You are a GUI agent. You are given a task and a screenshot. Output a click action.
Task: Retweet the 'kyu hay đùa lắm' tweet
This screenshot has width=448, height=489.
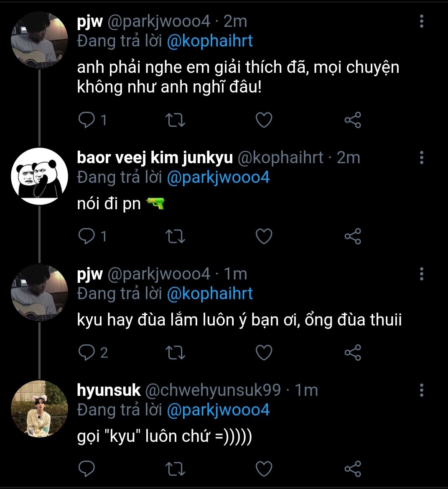coord(176,353)
